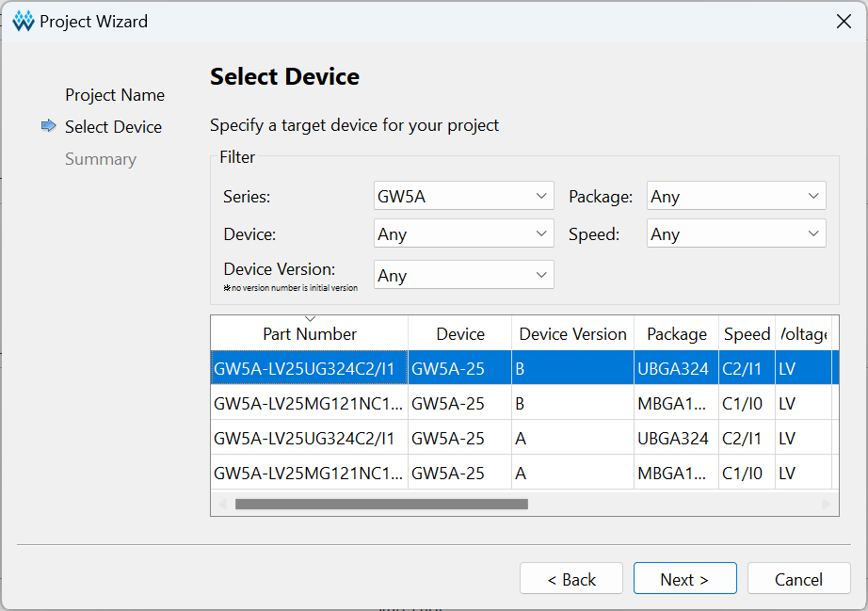Viewport: 868px width, 611px height.
Task: Click C1/I0 speed cell in the version B row
Action: [x=747, y=404]
